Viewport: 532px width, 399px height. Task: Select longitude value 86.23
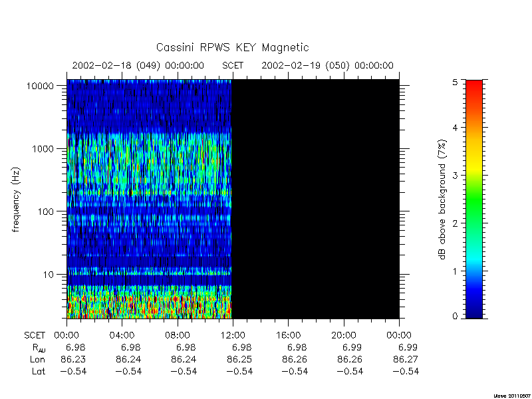[73, 359]
